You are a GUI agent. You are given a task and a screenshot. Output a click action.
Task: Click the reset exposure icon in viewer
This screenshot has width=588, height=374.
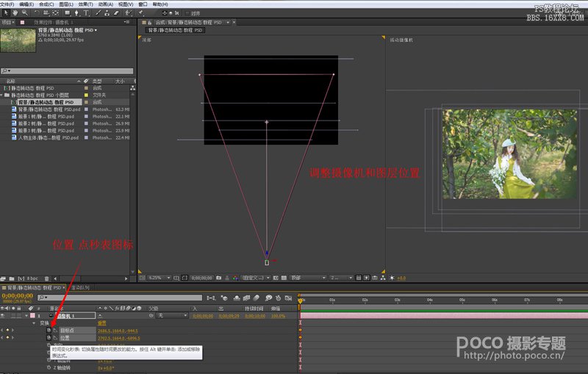click(x=392, y=278)
